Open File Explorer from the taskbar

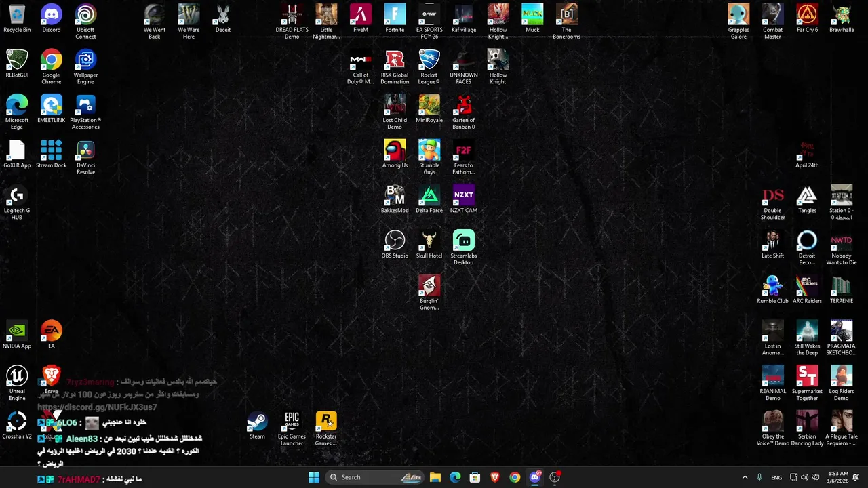[x=435, y=477]
